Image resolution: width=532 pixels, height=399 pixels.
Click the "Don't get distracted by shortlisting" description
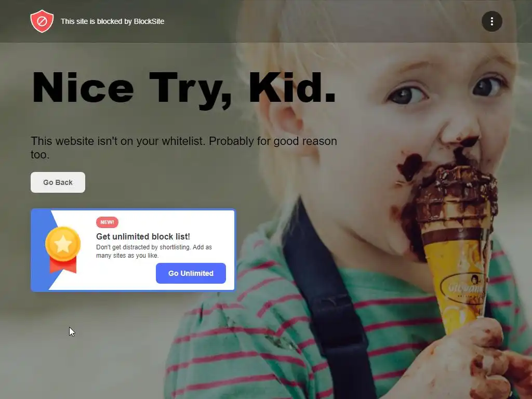(x=154, y=251)
